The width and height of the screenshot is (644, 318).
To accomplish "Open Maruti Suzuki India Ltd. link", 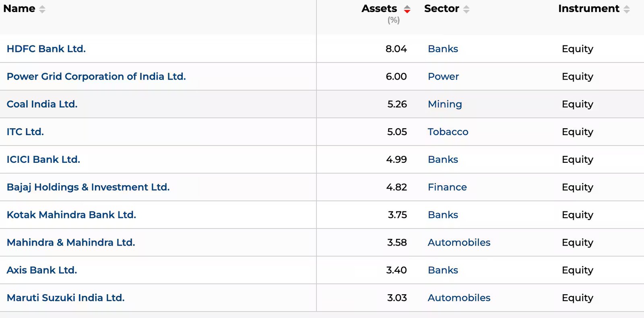I will point(66,298).
